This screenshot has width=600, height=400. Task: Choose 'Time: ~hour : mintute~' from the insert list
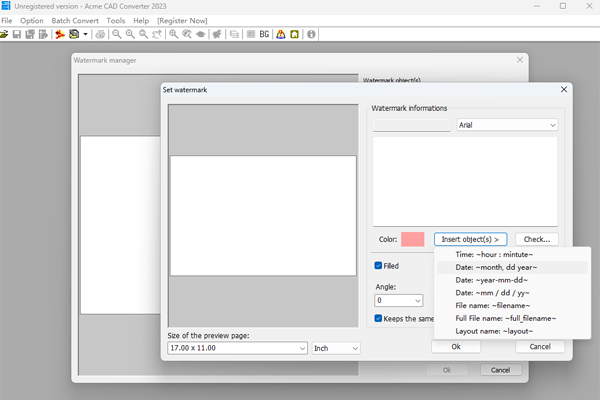coord(512,255)
